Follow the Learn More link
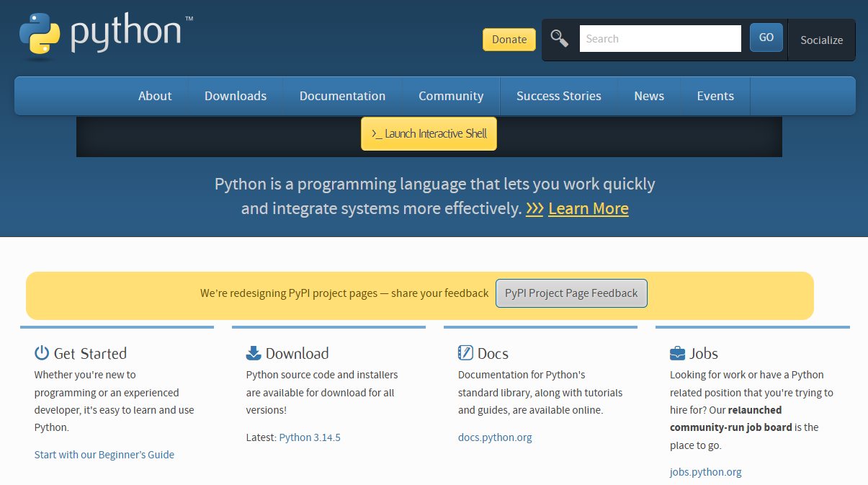The image size is (868, 485). tap(589, 208)
